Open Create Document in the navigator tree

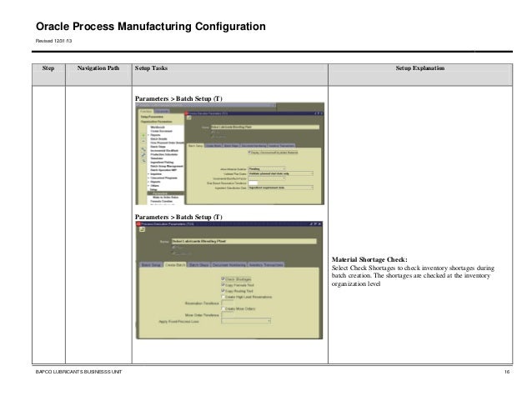pos(161,131)
